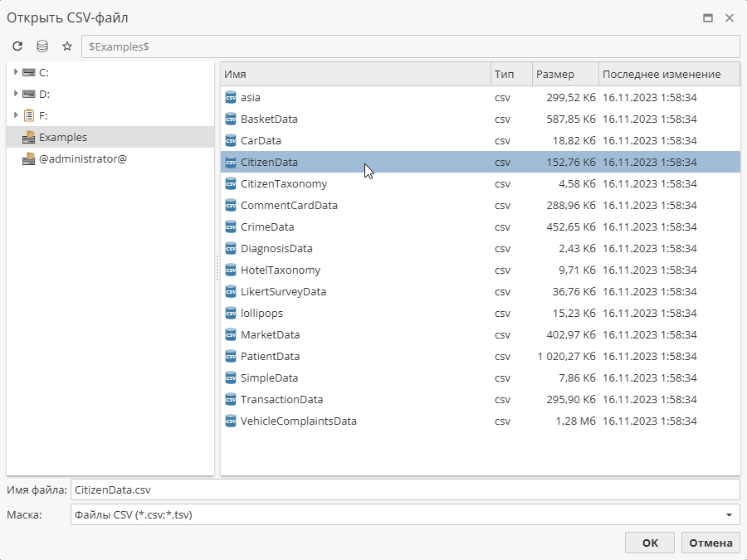This screenshot has width=747, height=560.
Task: Sort files by the Тип column header
Action: (511, 75)
